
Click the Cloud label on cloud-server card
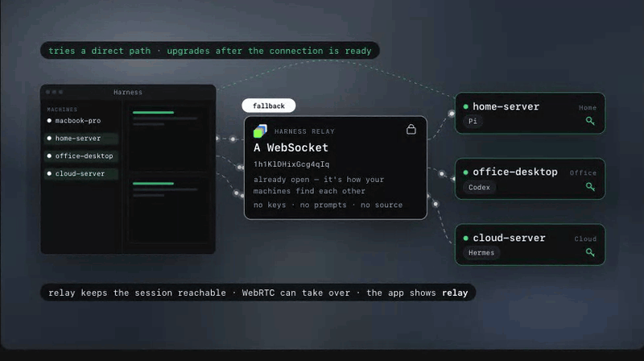pos(585,239)
